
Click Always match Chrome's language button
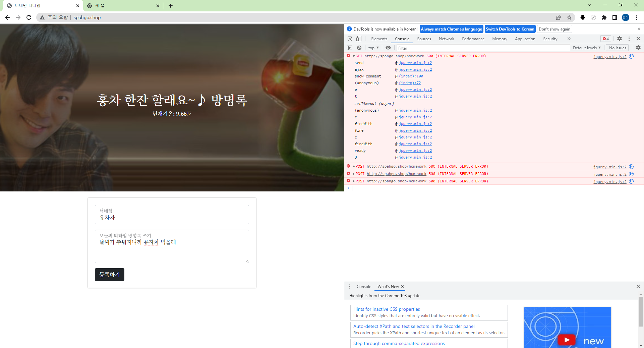[x=451, y=29]
